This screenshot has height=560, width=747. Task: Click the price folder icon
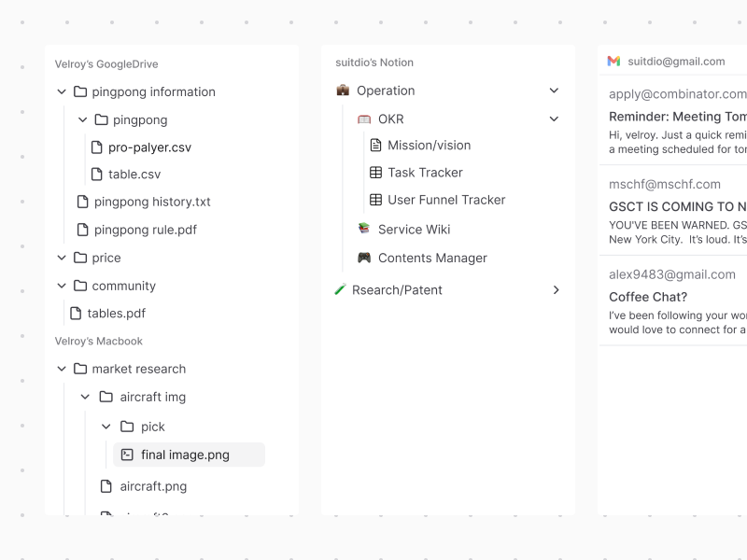pyautogui.click(x=80, y=258)
